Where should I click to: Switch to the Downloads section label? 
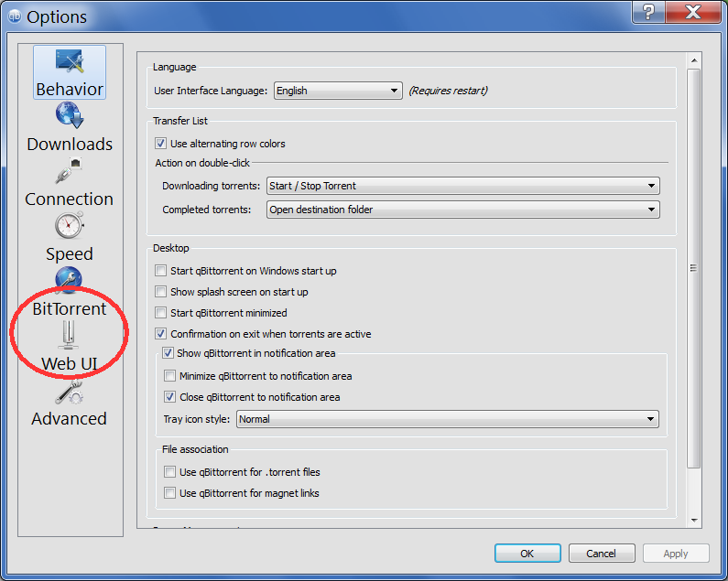pos(70,144)
